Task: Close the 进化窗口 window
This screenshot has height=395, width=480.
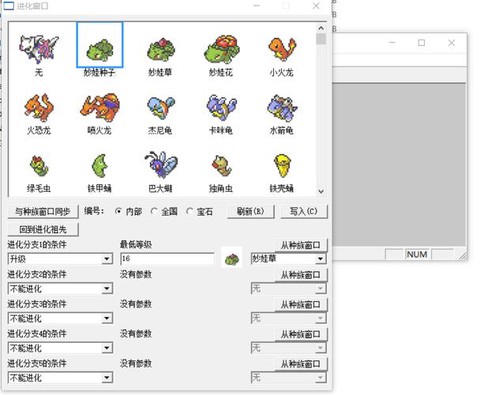Action: point(316,6)
